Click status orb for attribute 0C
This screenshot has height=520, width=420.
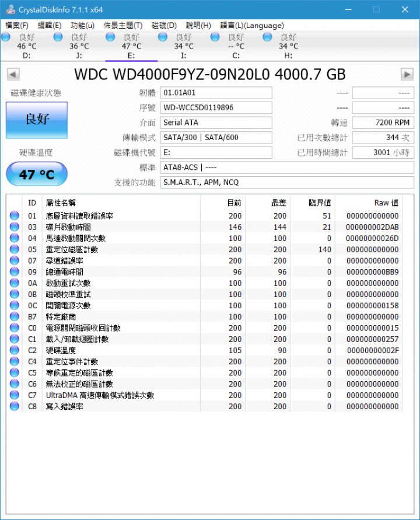pos(14,305)
